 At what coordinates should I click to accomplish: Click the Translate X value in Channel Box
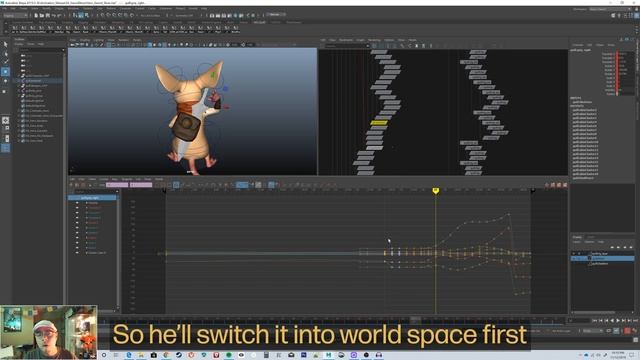(x=625, y=53)
